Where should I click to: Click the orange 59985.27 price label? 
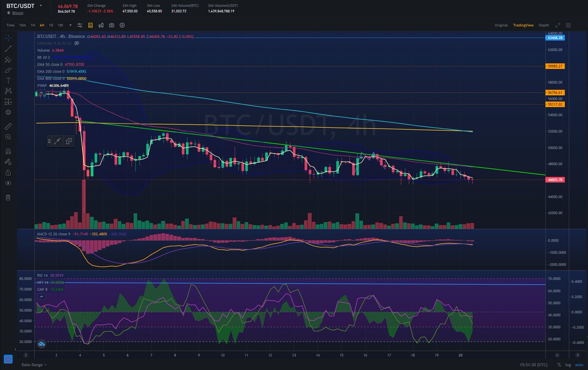556,66
